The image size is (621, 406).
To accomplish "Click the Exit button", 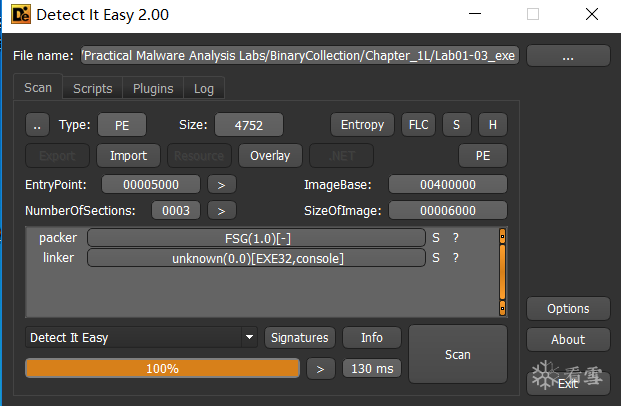I will pyautogui.click(x=568, y=383).
